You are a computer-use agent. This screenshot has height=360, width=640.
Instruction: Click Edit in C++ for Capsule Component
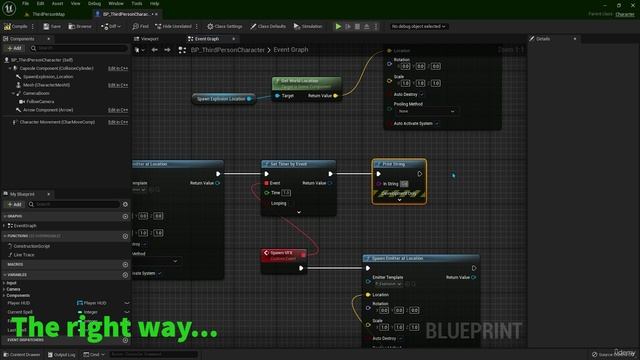click(x=118, y=68)
